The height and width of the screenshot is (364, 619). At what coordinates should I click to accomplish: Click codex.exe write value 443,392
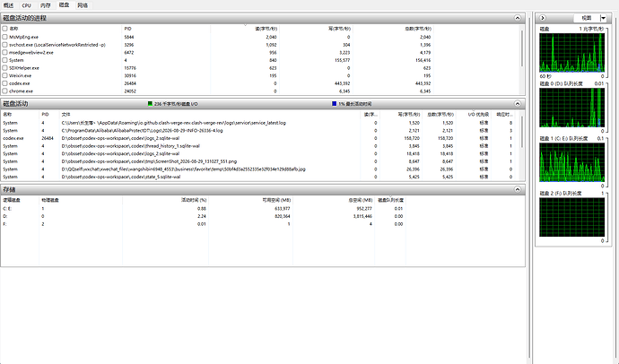tap(342, 83)
